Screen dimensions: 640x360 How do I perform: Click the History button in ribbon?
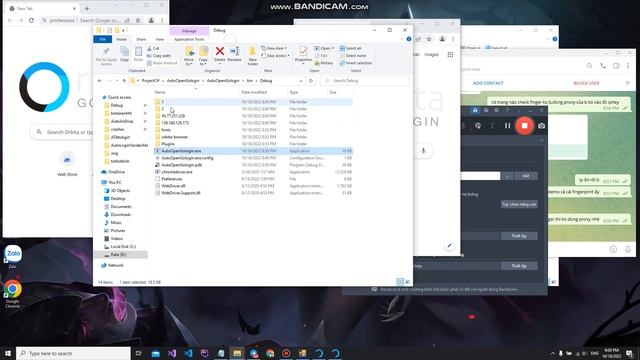[x=324, y=63]
